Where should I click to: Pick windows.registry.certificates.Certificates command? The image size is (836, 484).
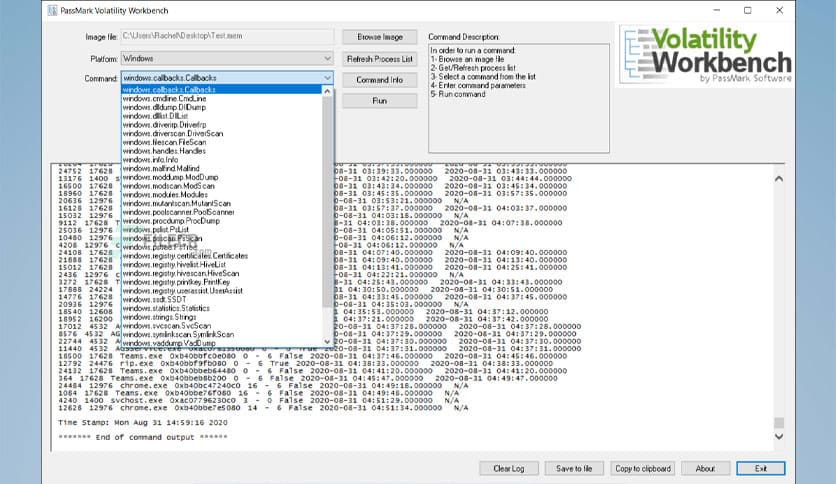point(221,256)
